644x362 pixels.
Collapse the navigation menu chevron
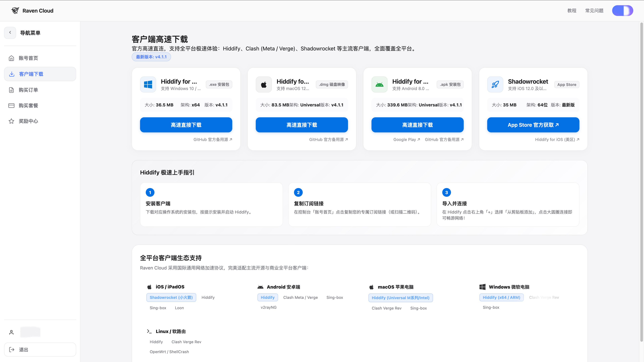point(10,33)
